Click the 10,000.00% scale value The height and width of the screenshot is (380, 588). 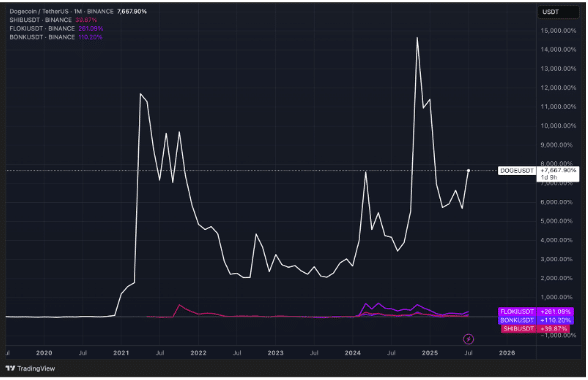[x=558, y=126]
